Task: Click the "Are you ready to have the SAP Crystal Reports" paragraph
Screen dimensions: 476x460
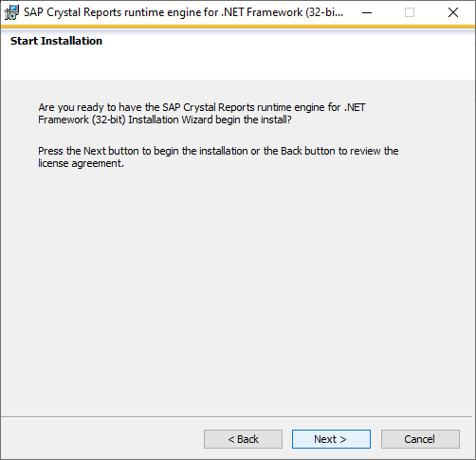Action: (202, 114)
